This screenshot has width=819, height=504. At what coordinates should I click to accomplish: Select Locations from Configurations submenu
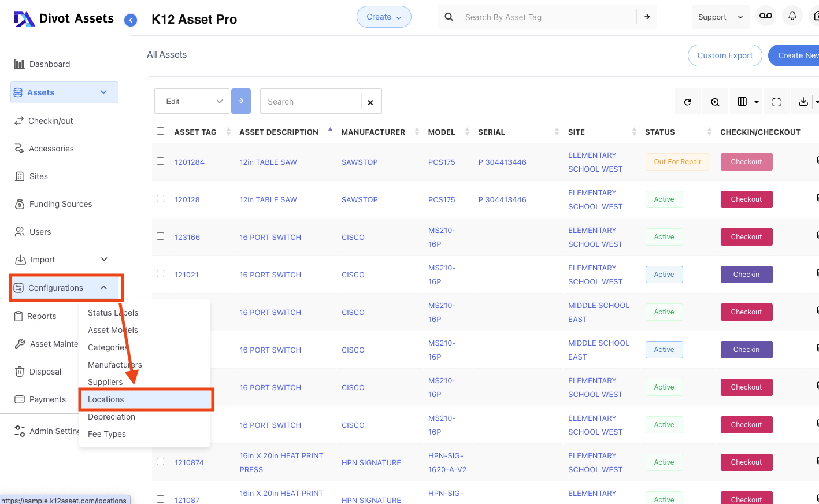(106, 399)
